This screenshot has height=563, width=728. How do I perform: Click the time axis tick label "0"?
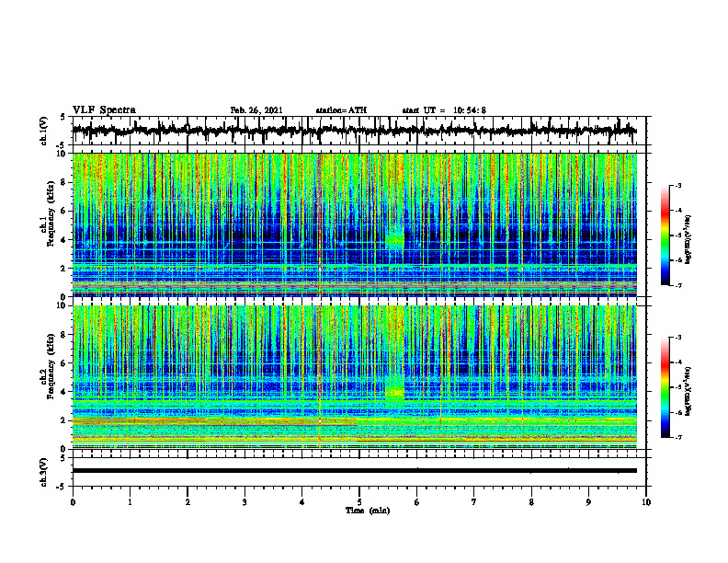pos(73,502)
